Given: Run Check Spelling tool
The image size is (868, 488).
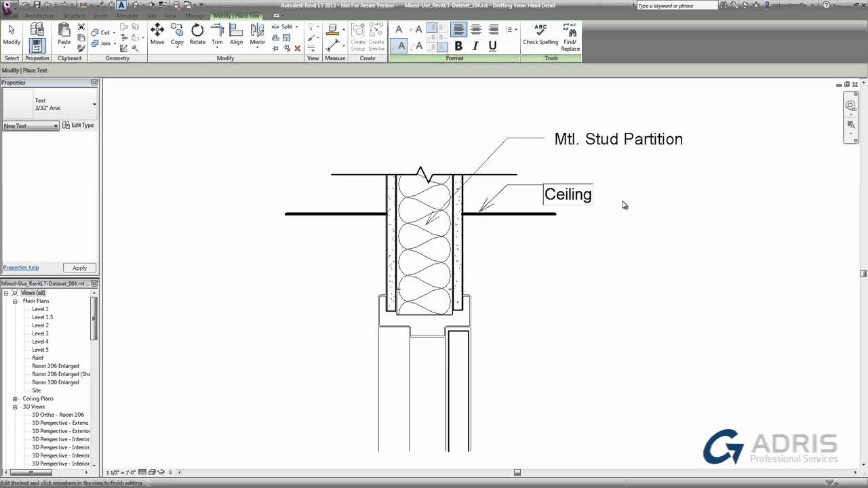Looking at the screenshot, I should pos(540,35).
